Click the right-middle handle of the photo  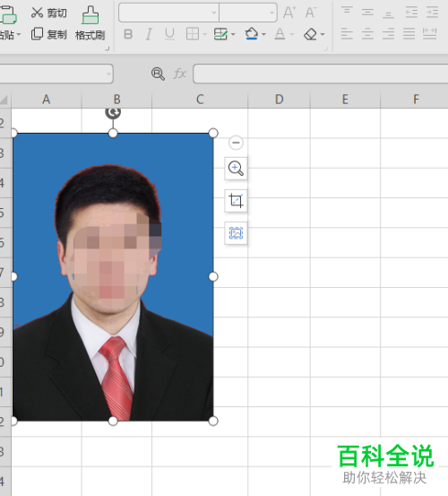[x=213, y=277]
